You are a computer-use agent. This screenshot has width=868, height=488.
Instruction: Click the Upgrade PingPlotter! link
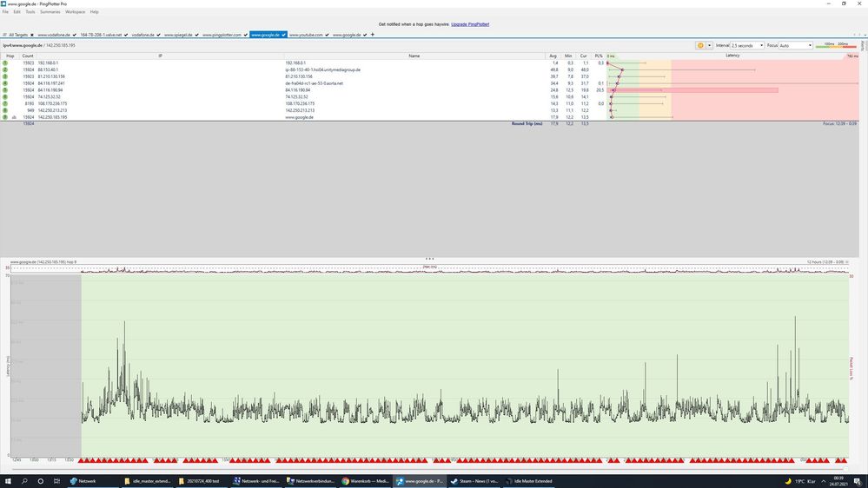[x=469, y=24]
